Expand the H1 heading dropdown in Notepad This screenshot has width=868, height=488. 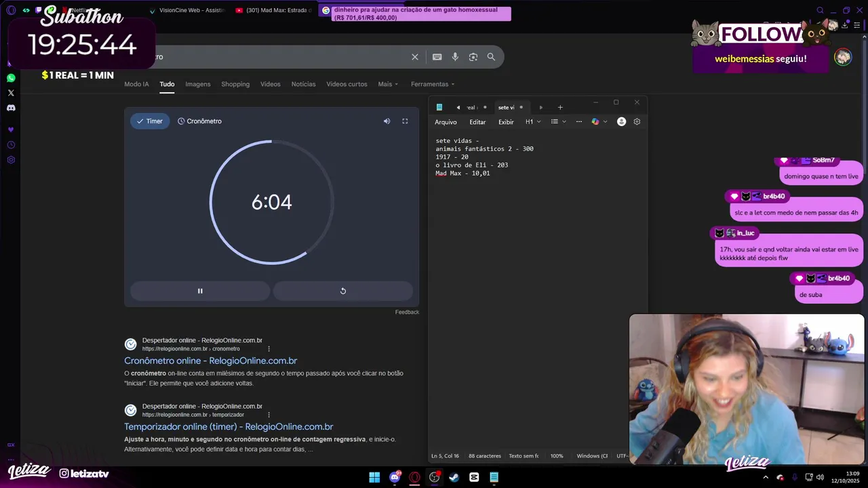(x=533, y=122)
